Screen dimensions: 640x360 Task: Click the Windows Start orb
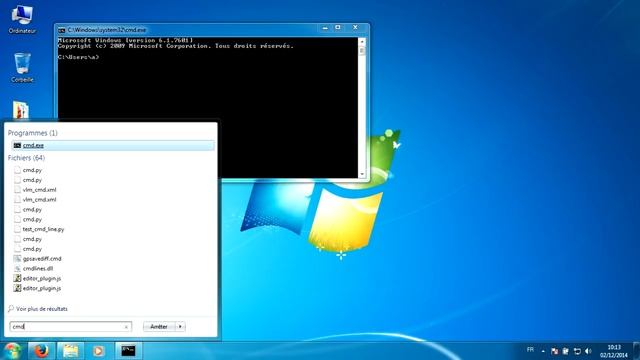coord(13,351)
